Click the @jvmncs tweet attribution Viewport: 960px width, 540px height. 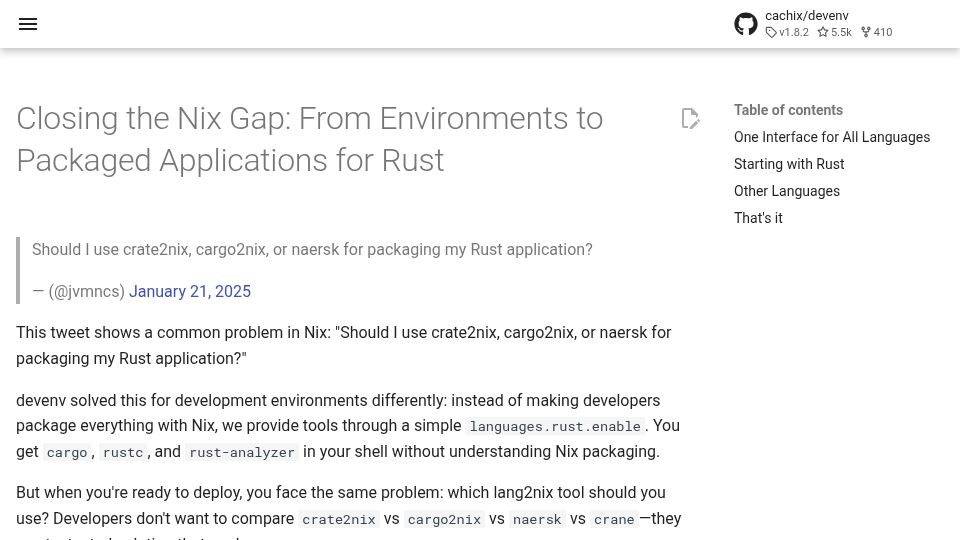[87, 291]
